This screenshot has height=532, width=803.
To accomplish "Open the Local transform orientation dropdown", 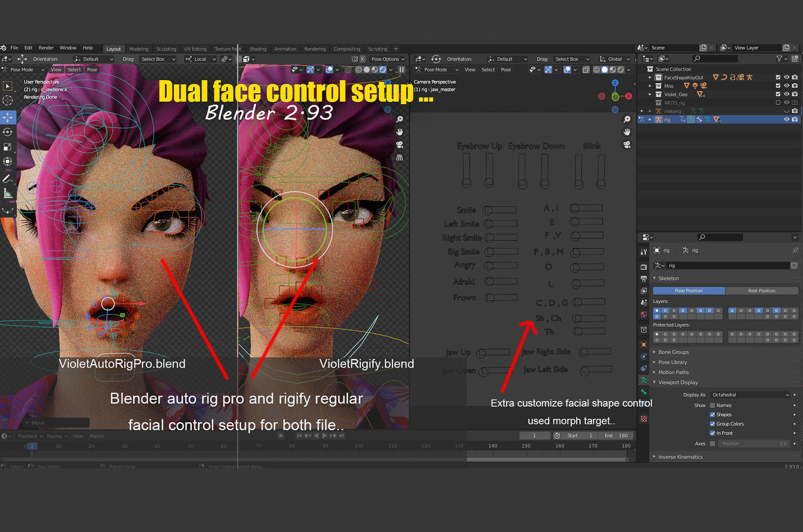I will click(x=200, y=59).
